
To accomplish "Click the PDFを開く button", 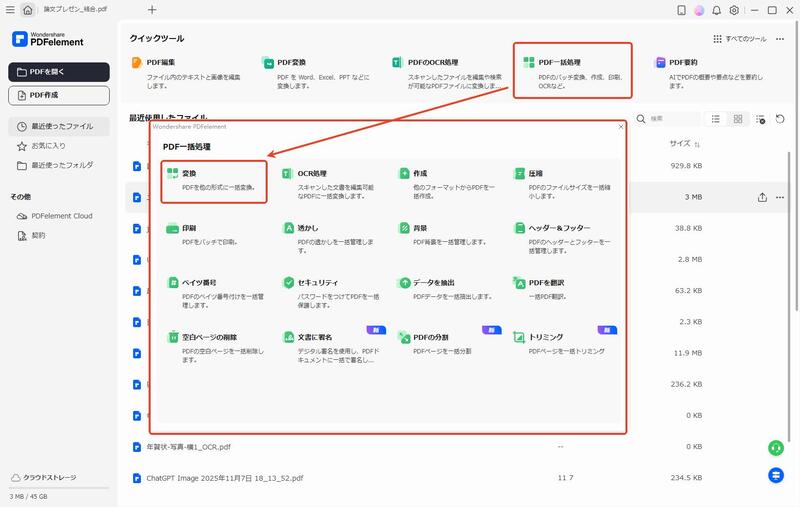I will [59, 72].
